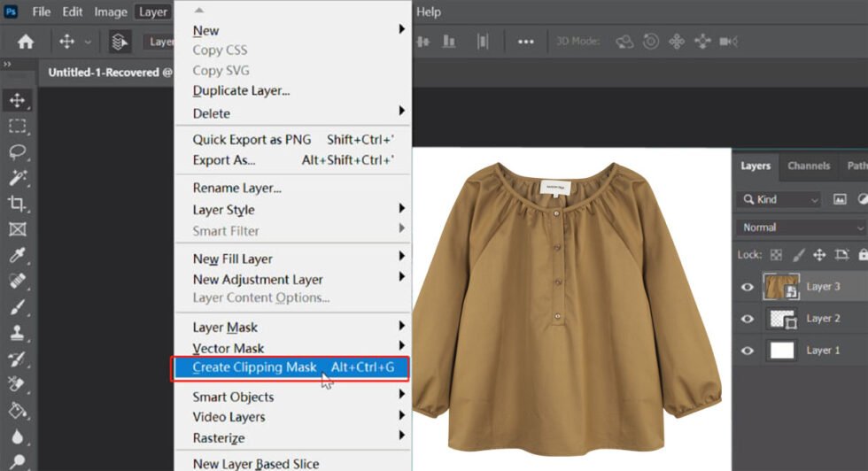868x471 pixels.
Task: Hide Layer 2 with its eye icon
Action: [x=748, y=319]
